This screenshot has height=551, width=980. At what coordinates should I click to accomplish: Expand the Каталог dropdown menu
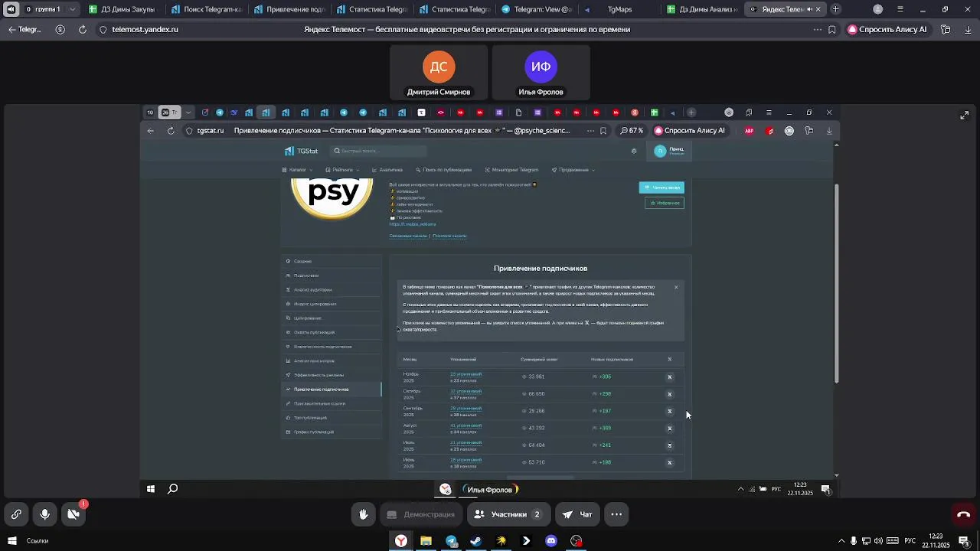pos(296,170)
